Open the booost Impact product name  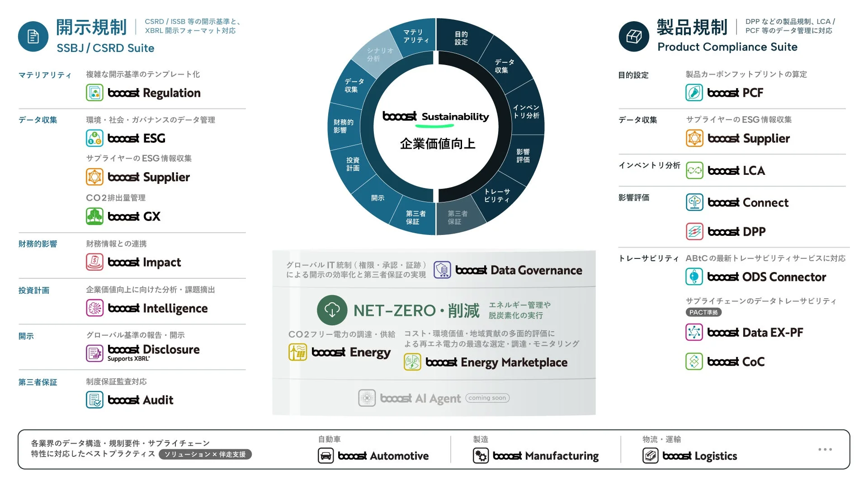tap(144, 262)
